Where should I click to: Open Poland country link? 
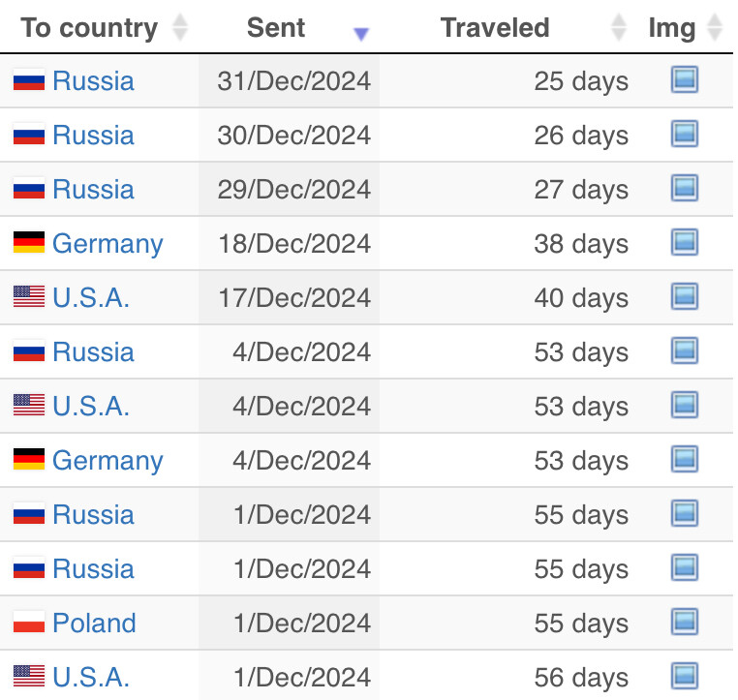tap(94, 623)
